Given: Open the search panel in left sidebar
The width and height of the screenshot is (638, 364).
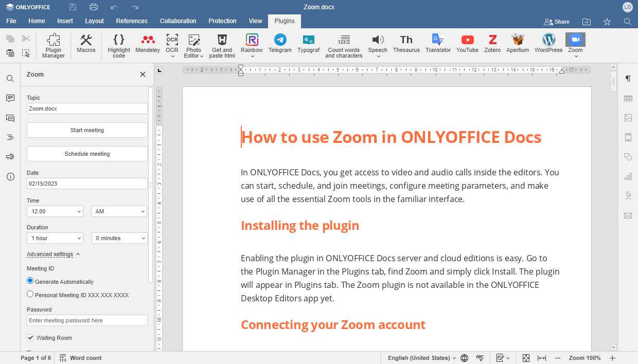Looking at the screenshot, I should 10,79.
